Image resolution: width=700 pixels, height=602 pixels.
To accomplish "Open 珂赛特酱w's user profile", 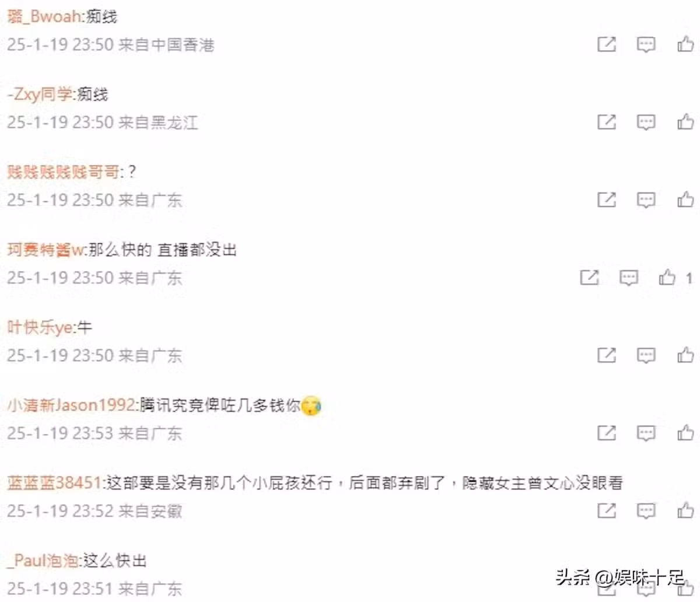I will pos(46,250).
